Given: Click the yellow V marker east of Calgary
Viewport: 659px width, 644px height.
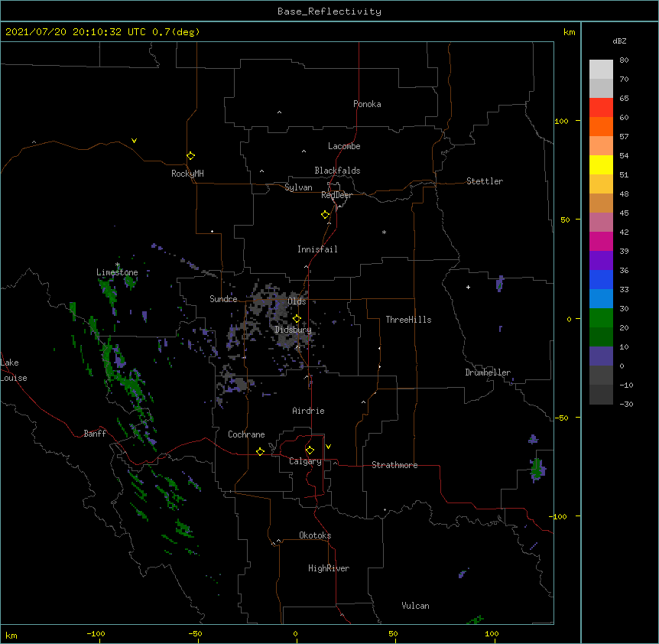Looking at the screenshot, I should click(x=328, y=447).
